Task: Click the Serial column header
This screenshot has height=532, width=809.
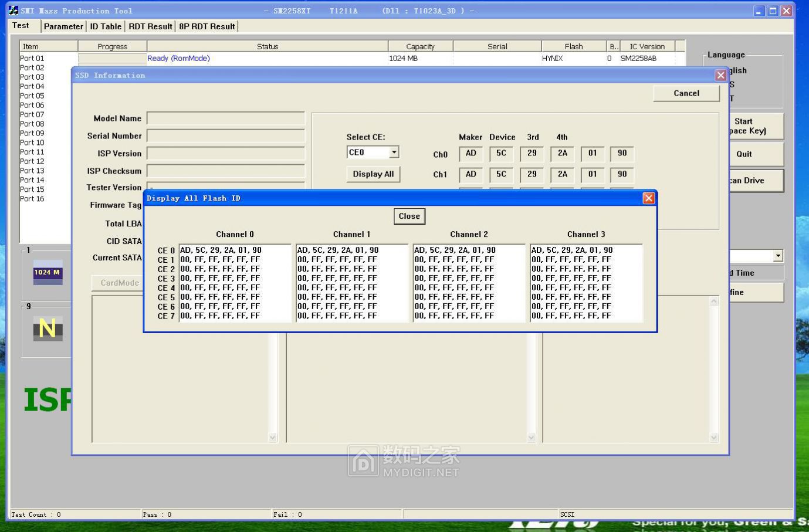Action: (x=497, y=46)
